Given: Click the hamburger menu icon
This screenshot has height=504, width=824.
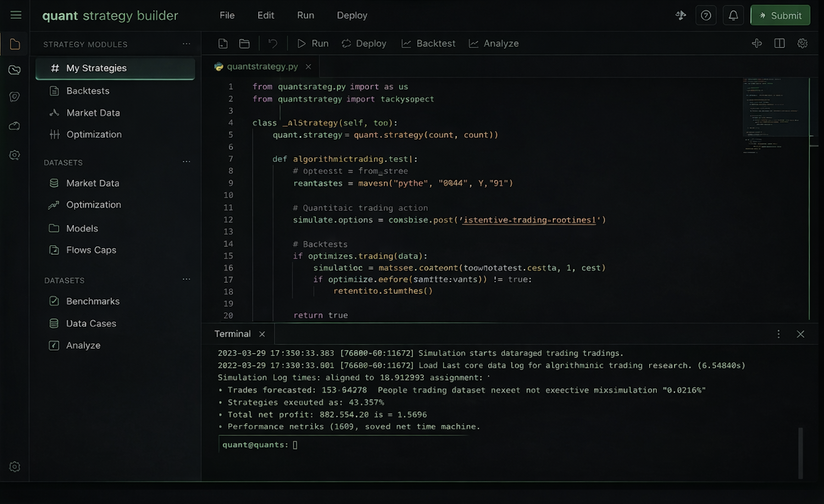Looking at the screenshot, I should [x=16, y=15].
